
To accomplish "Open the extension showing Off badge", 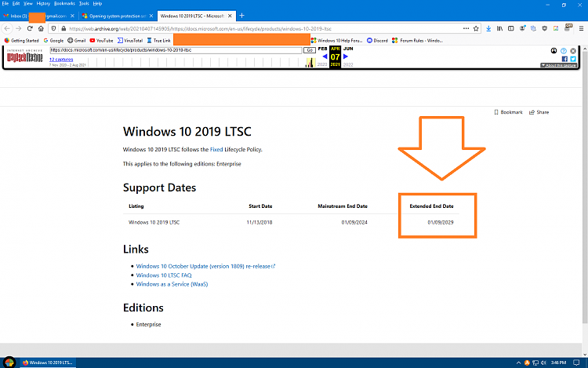I will click(568, 27).
